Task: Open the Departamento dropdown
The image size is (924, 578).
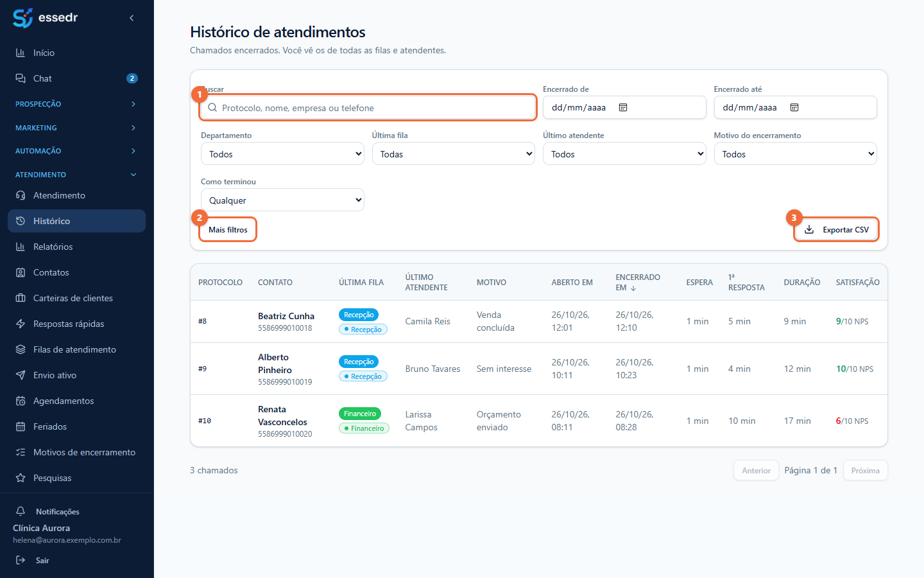Action: (282, 154)
